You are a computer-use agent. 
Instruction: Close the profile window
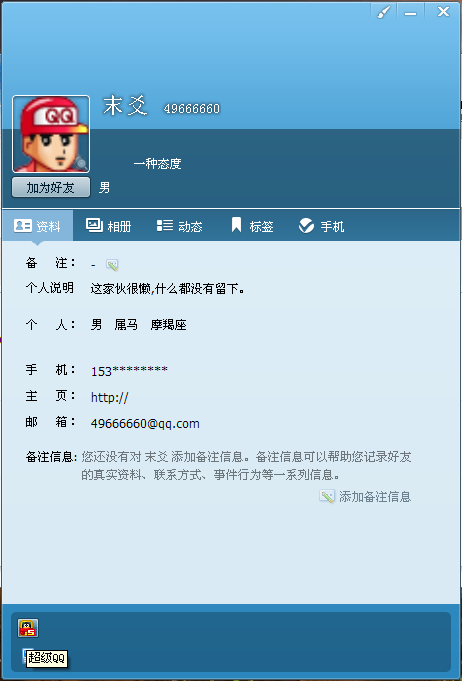(x=443, y=11)
